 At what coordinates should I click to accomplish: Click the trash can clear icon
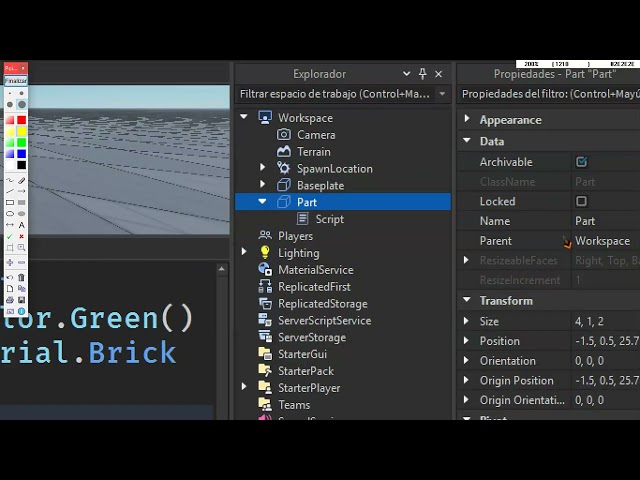coord(22,277)
